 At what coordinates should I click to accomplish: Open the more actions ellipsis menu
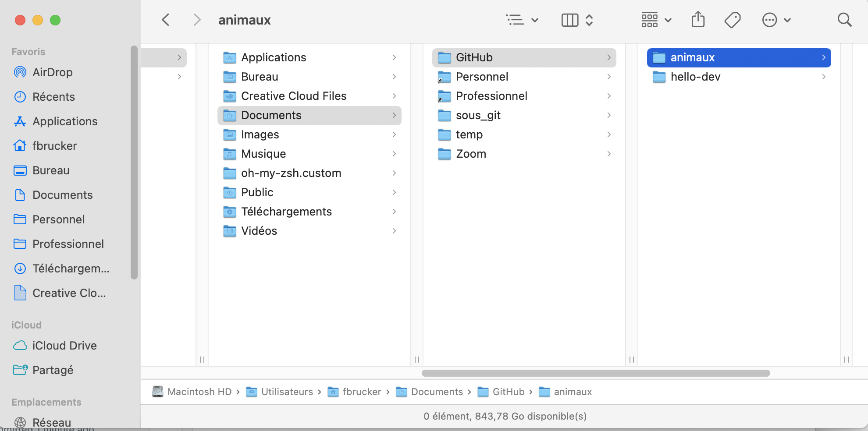[776, 20]
